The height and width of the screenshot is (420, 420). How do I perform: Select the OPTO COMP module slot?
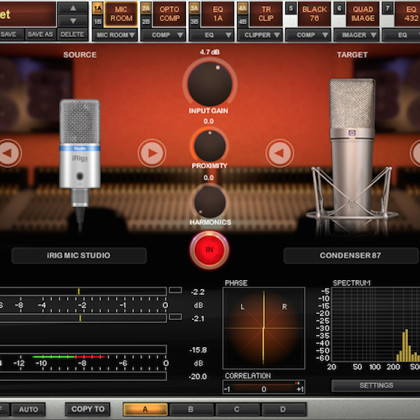[x=169, y=14]
